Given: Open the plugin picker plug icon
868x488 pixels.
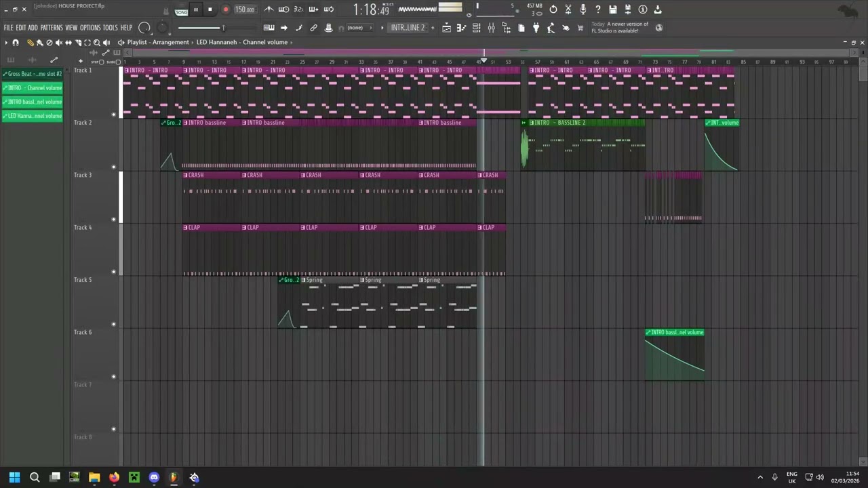Looking at the screenshot, I should 536,28.
